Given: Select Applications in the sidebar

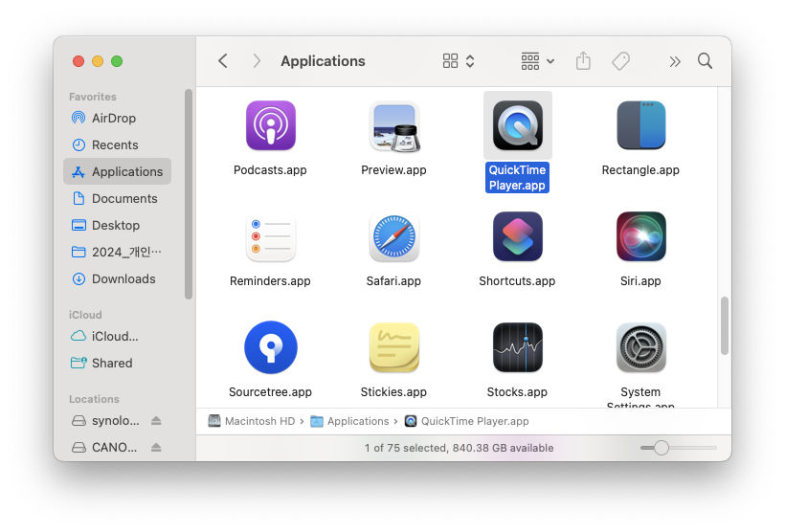Looking at the screenshot, I should point(117,171).
